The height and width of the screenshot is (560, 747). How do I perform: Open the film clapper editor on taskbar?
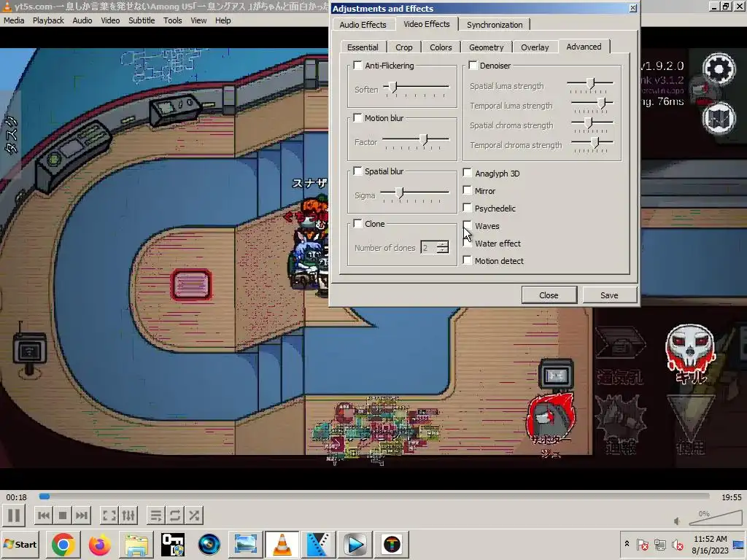click(318, 544)
